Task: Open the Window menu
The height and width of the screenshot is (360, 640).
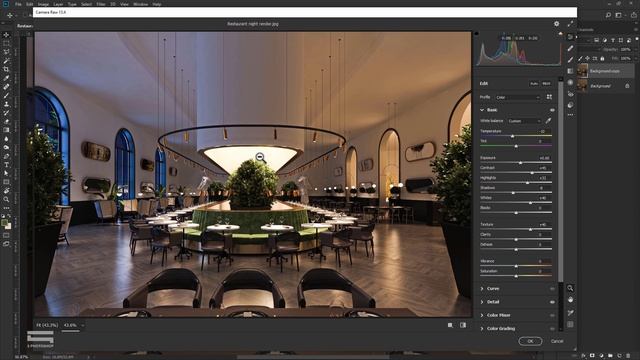Action: pos(140,4)
